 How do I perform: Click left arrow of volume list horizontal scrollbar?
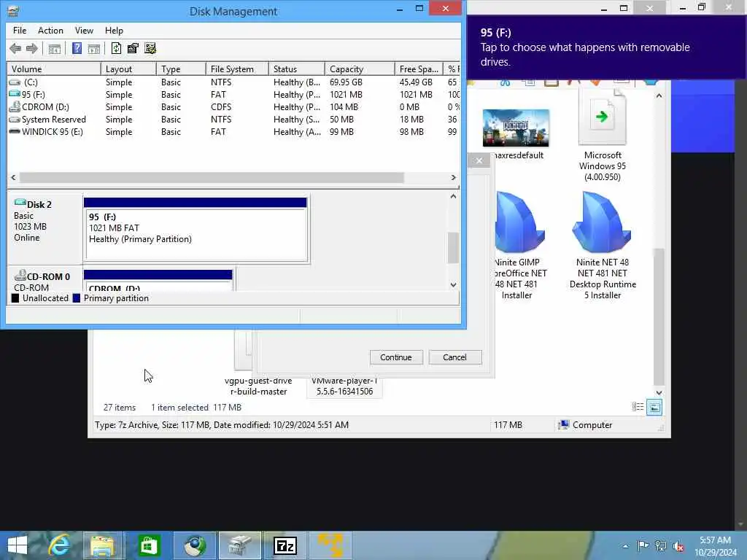coord(13,178)
